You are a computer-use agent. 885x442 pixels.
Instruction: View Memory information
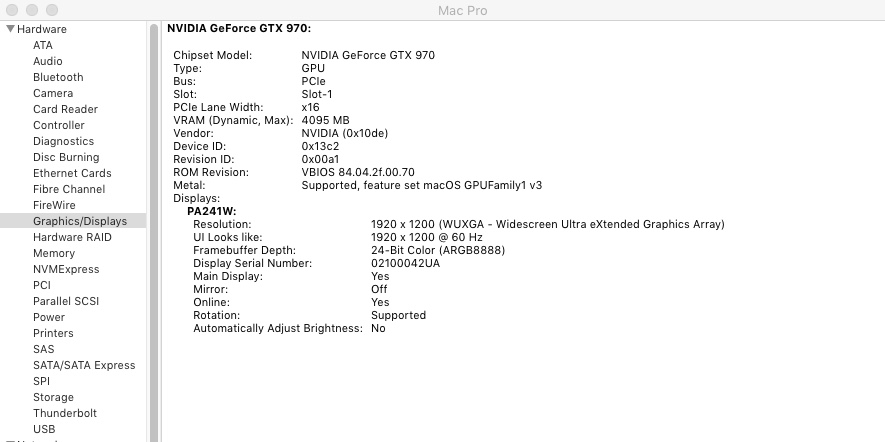tap(54, 253)
